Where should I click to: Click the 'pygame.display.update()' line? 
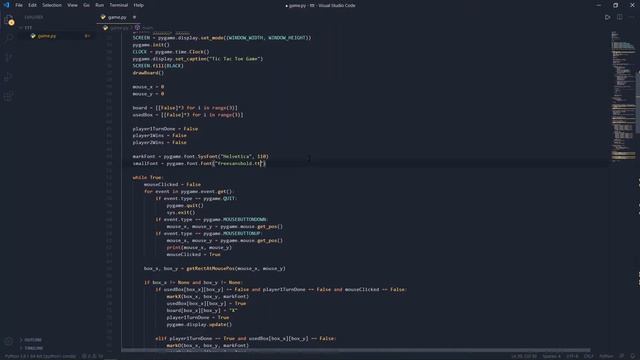(199, 324)
